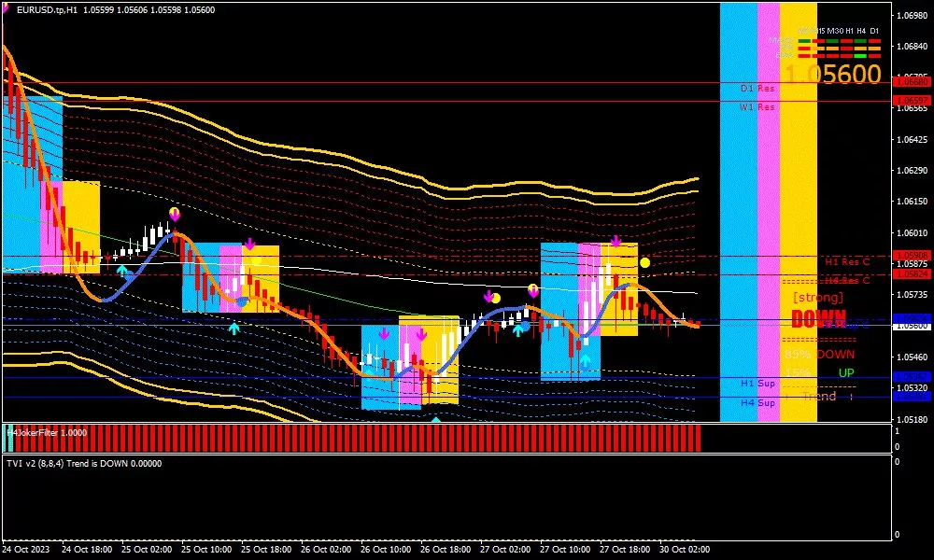Click the middle-row D1 orange signal bar

pos(874,49)
